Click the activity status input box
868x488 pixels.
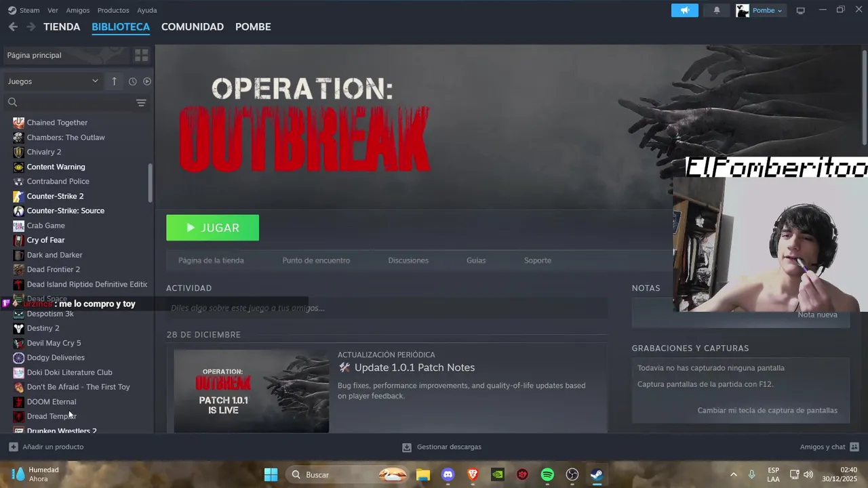tap(387, 308)
